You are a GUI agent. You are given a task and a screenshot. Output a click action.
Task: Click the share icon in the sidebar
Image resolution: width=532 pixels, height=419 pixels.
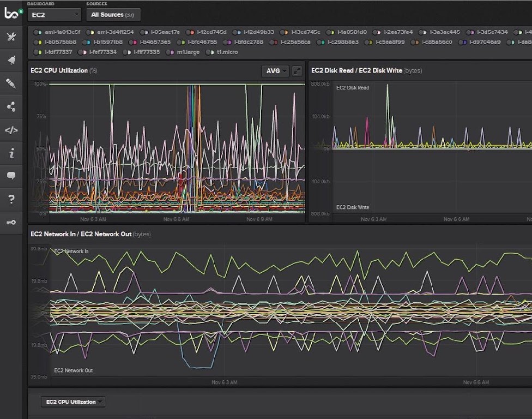11,106
